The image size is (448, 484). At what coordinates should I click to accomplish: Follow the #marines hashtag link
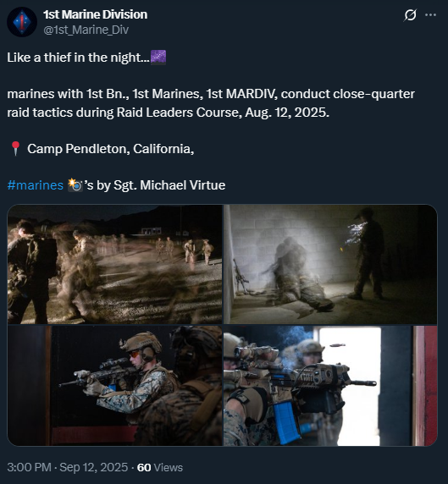36,185
